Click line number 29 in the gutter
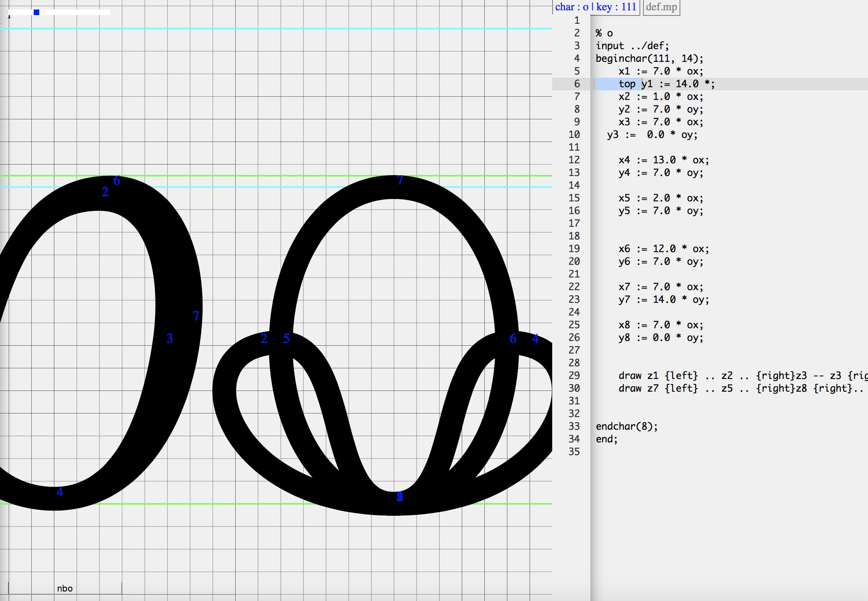Image resolution: width=868 pixels, height=601 pixels. pyautogui.click(x=574, y=375)
